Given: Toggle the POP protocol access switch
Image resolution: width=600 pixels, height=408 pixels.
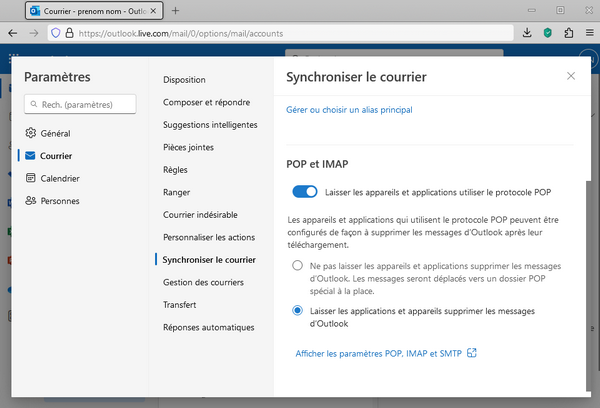Looking at the screenshot, I should [x=305, y=191].
